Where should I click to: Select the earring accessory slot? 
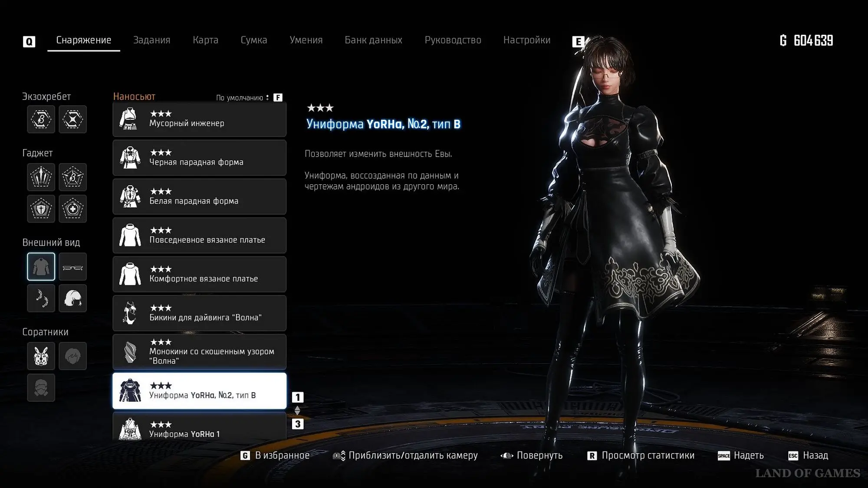tap(41, 298)
